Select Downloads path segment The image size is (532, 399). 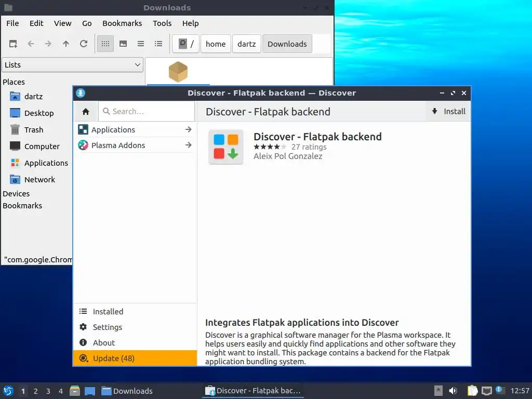(287, 44)
